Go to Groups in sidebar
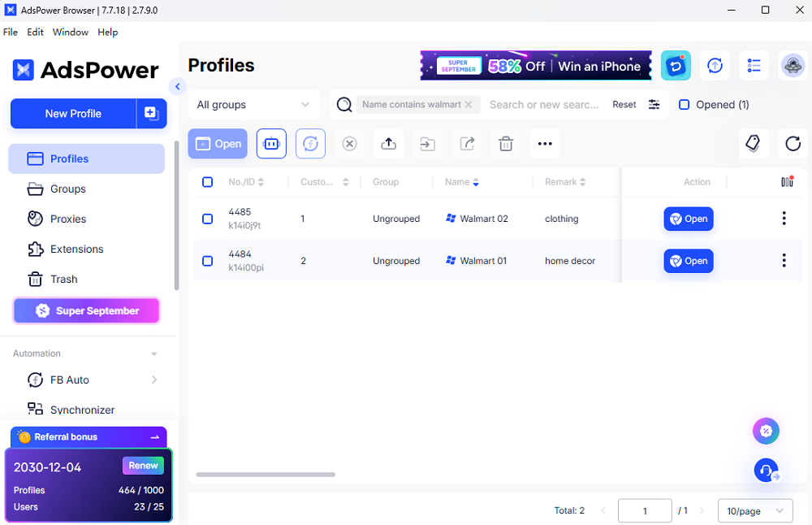The image size is (812, 525). [87, 189]
